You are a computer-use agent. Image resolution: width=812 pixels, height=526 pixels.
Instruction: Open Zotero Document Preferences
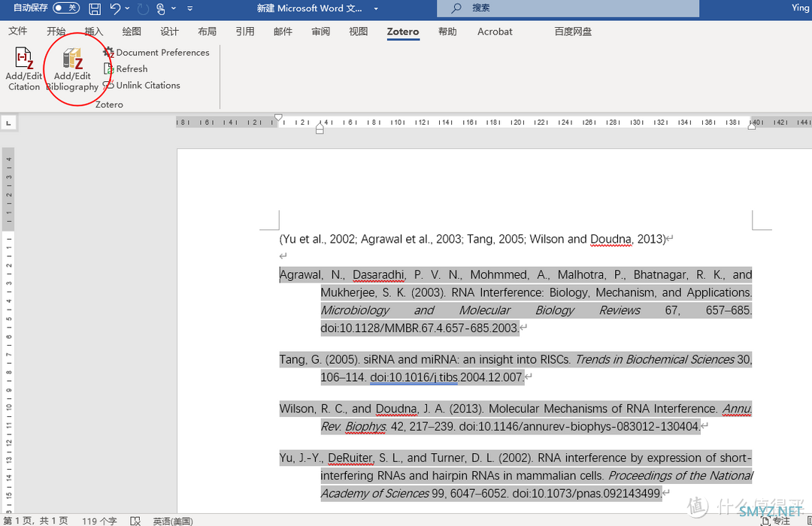156,53
